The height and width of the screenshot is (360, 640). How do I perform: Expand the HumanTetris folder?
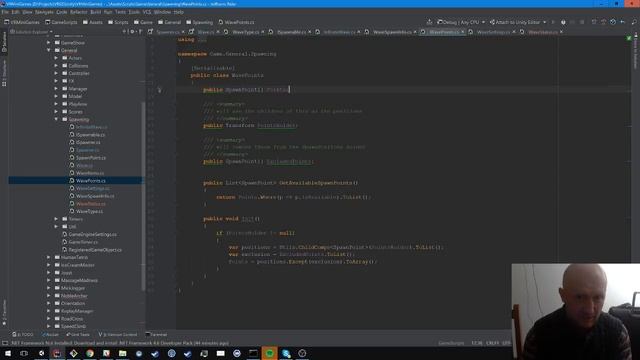pos(49,257)
